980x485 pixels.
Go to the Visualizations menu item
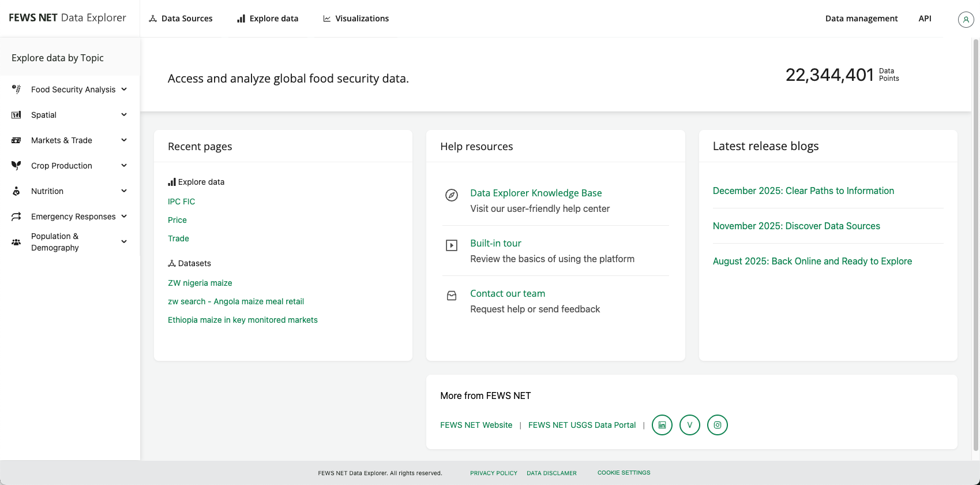pos(356,18)
